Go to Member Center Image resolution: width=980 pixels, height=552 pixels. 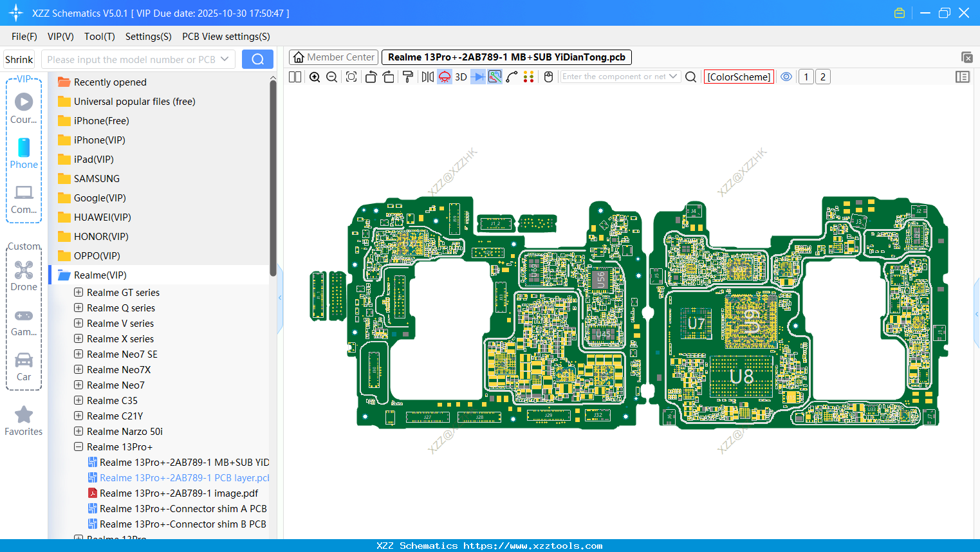(333, 57)
